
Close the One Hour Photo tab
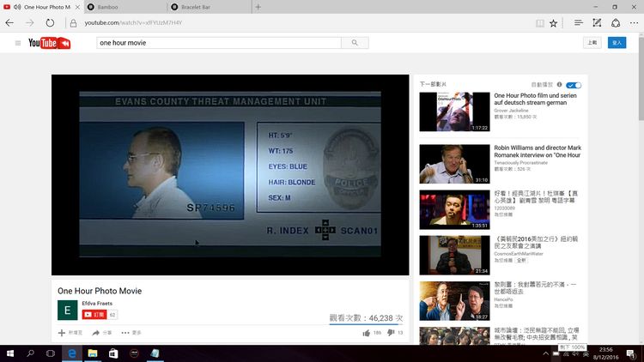coord(77,7)
